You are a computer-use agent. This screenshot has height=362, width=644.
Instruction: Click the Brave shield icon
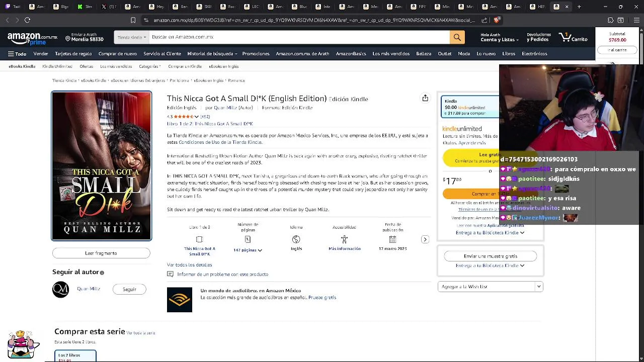click(497, 20)
